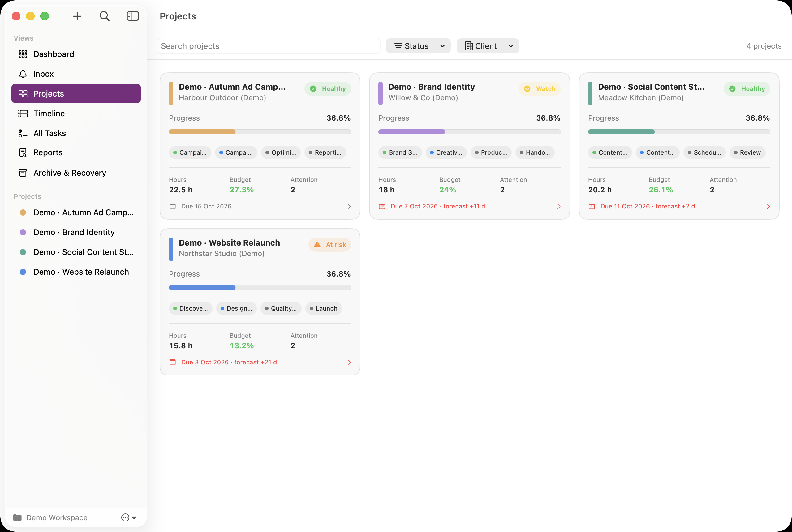792x532 pixels.
Task: Switch to the Timeline view
Action: [76, 114]
